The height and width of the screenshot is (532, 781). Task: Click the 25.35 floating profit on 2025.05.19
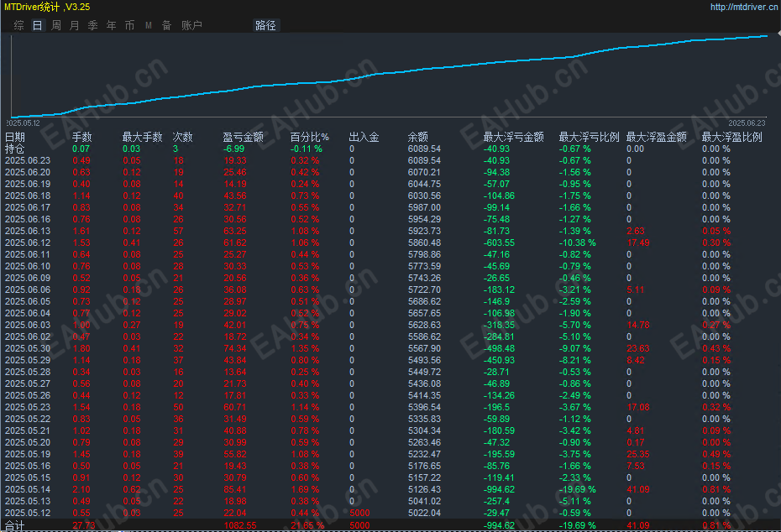pyautogui.click(x=638, y=454)
